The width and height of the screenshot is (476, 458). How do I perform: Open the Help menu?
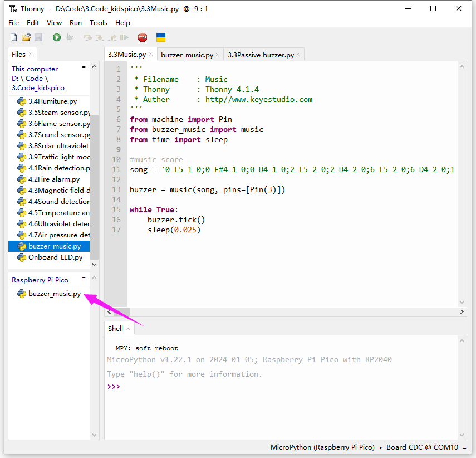[x=122, y=23]
